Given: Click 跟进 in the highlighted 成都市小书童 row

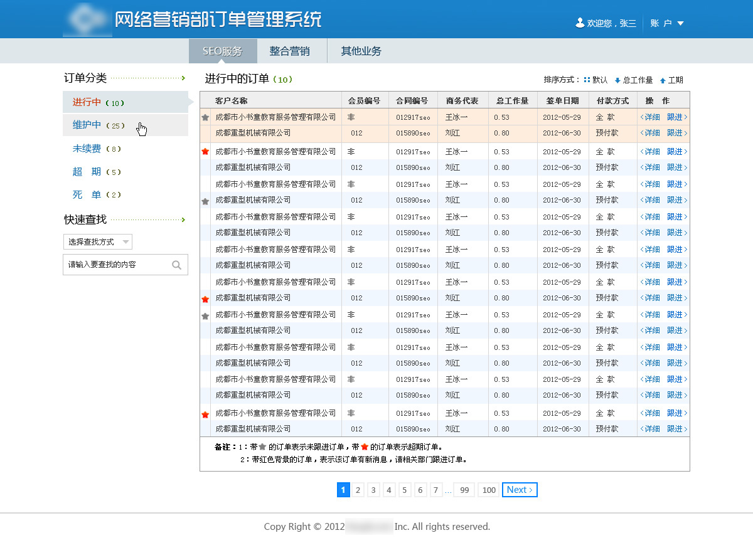Looking at the screenshot, I should click(x=677, y=117).
